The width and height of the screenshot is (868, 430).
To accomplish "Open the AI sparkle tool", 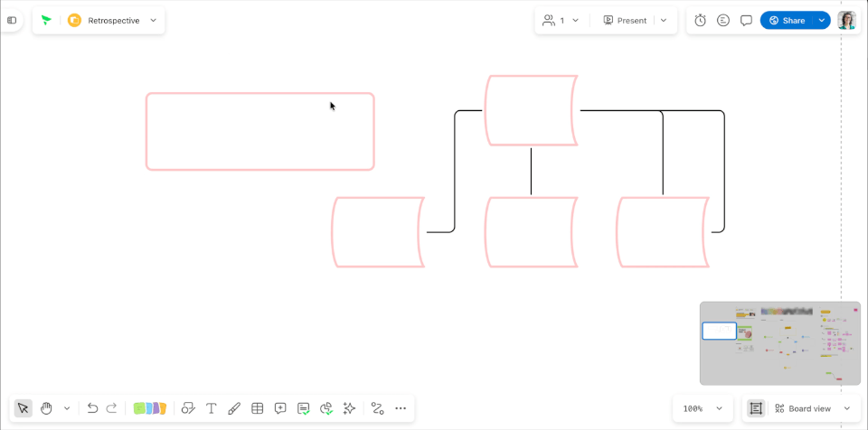I will pos(349,408).
